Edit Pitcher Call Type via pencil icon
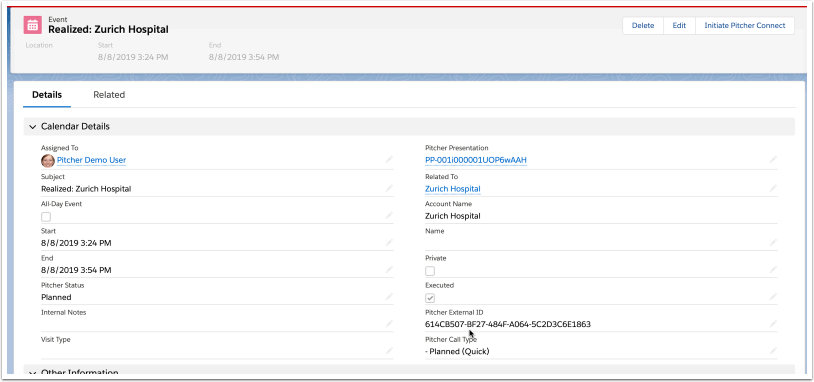 [773, 351]
